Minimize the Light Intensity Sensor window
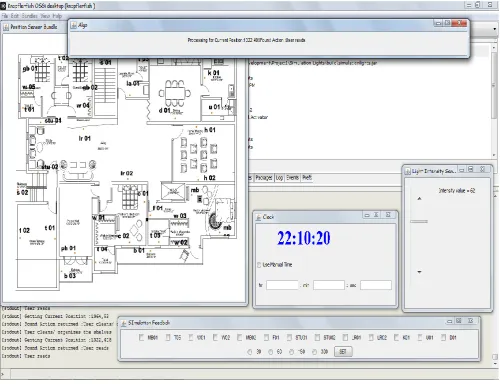This screenshot has height=384, width=500. [462, 169]
